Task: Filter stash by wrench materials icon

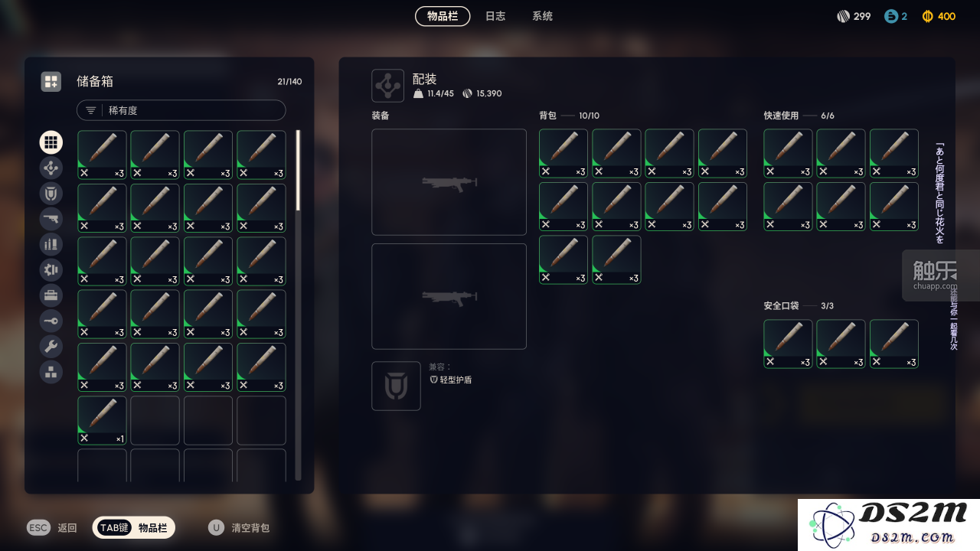Action: (x=51, y=347)
